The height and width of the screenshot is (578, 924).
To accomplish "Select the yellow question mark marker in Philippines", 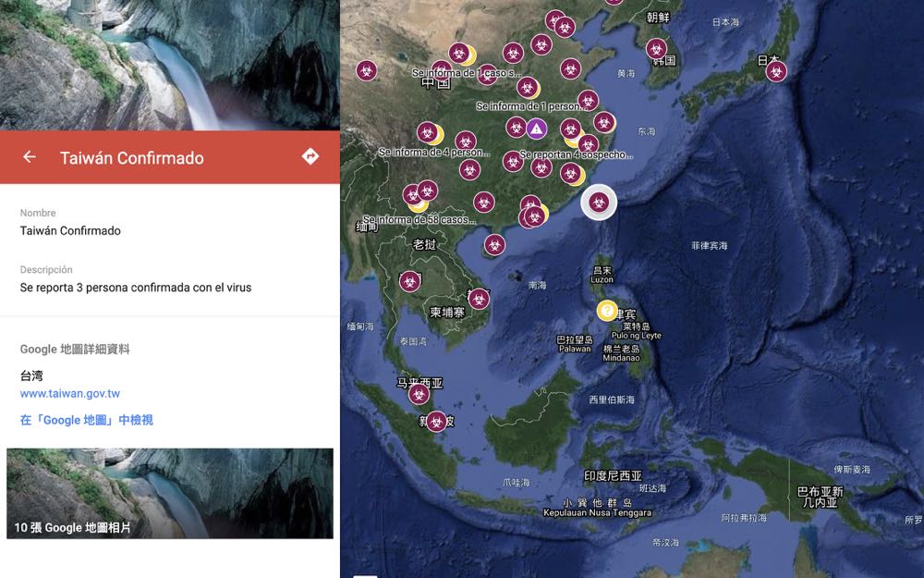I will [606, 310].
